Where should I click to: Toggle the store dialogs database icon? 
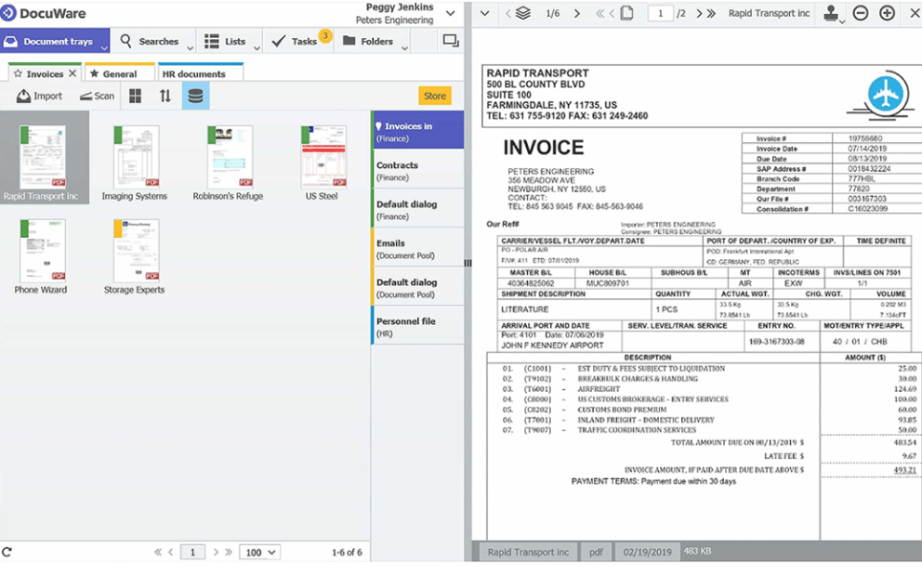click(196, 96)
